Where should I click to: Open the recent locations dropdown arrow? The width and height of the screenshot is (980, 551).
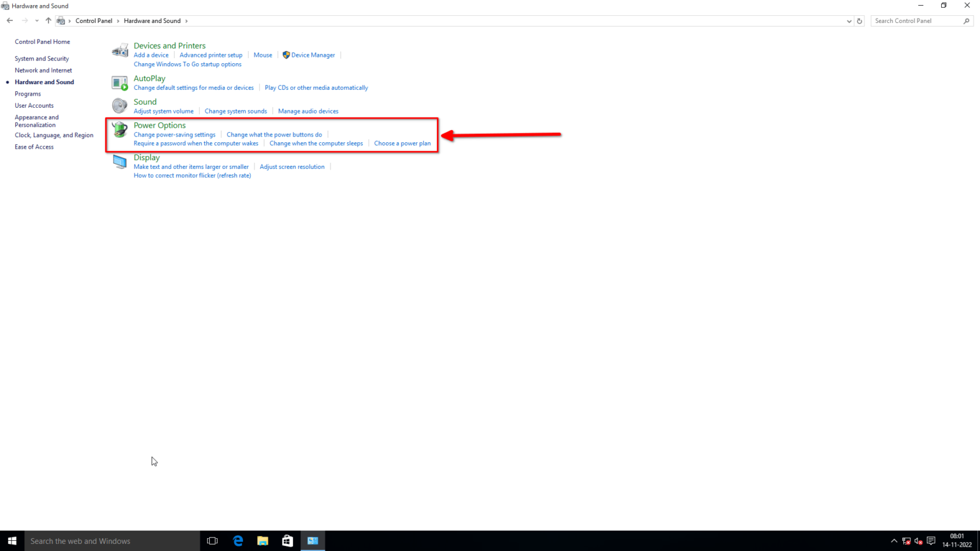coord(37,21)
